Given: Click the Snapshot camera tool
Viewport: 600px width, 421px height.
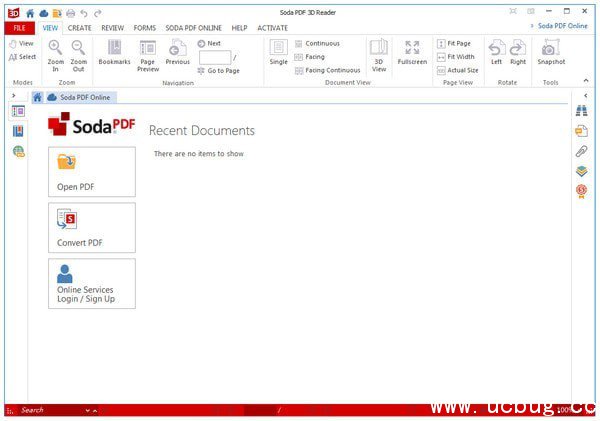Looking at the screenshot, I should coord(551,52).
